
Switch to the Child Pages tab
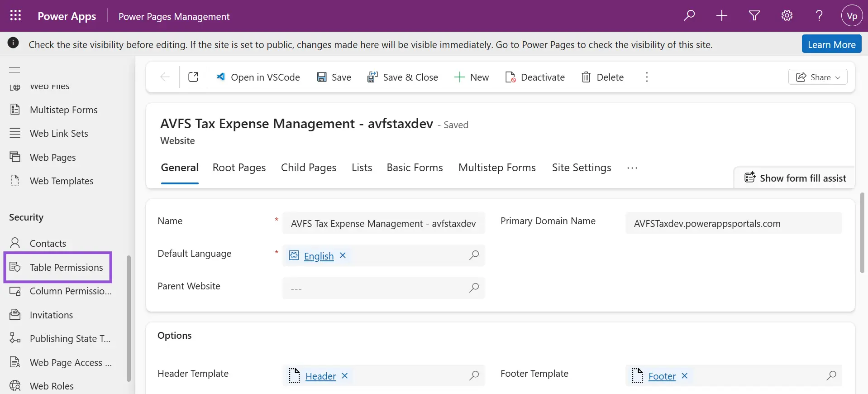(x=309, y=168)
